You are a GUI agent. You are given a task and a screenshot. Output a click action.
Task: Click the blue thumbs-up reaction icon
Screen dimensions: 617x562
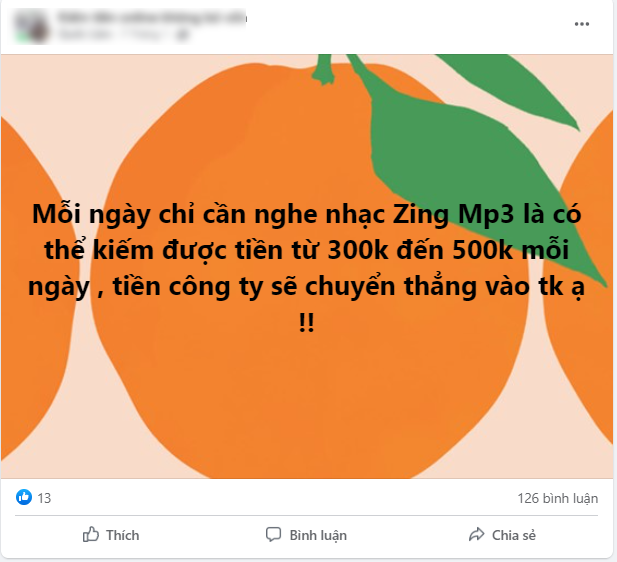pos(24,497)
